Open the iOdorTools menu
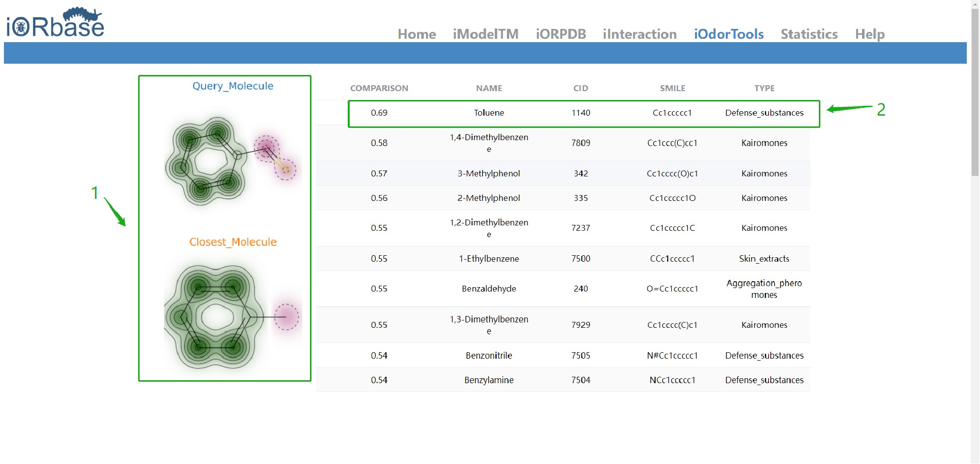Screen dimensions: 980x464 point(729,34)
